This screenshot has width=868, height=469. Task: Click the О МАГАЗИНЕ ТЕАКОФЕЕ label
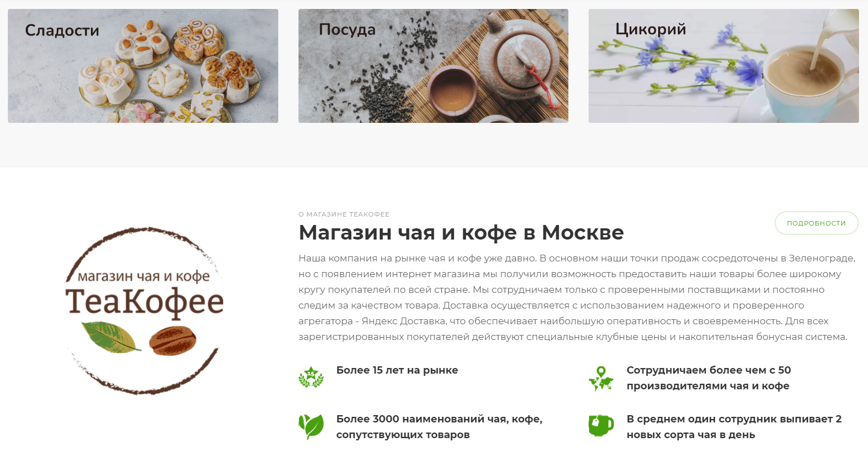pos(344,214)
